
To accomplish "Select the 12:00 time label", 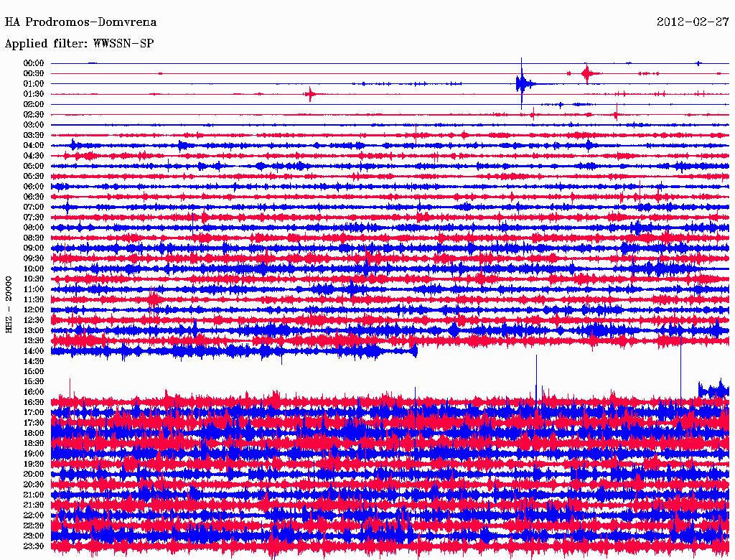I will coord(34,309).
